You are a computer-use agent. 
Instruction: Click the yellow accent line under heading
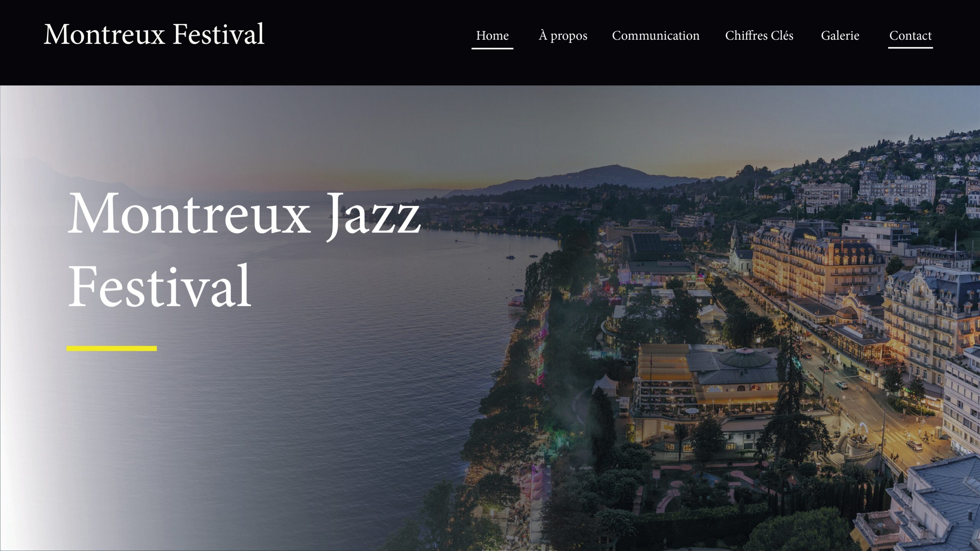tap(112, 348)
